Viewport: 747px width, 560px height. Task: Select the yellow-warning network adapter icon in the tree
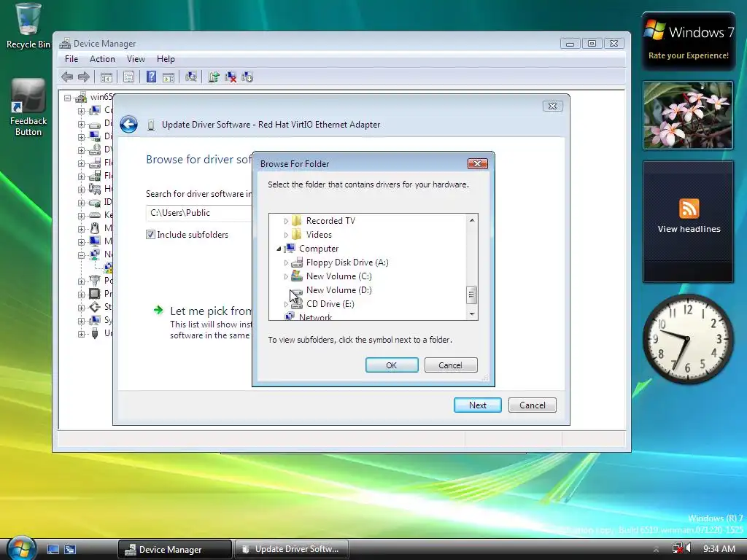point(108,267)
